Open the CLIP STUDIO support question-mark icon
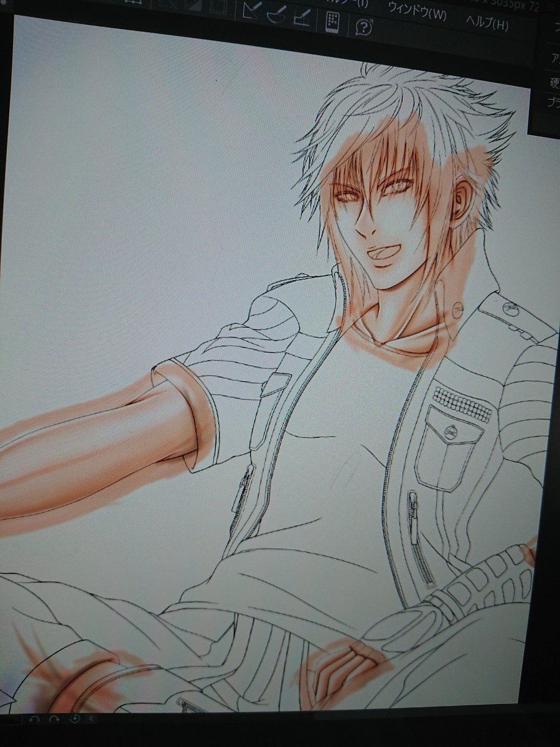560x747 pixels. point(363,26)
